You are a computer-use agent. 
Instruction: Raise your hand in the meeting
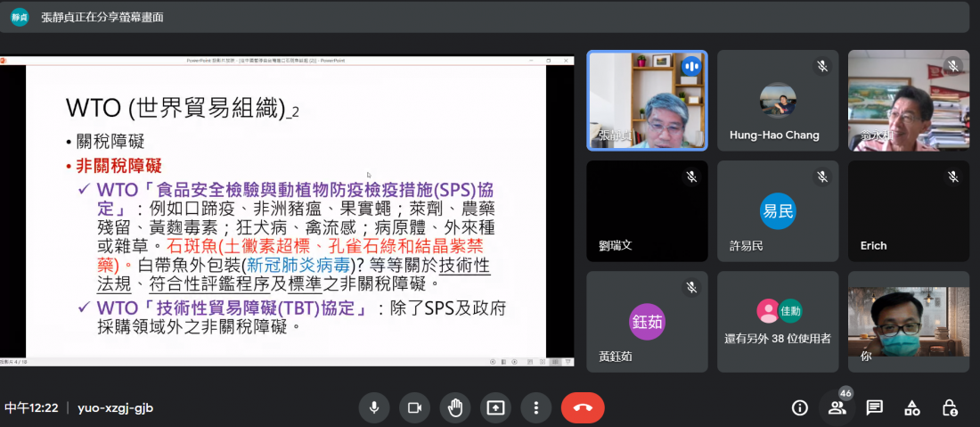(x=454, y=407)
